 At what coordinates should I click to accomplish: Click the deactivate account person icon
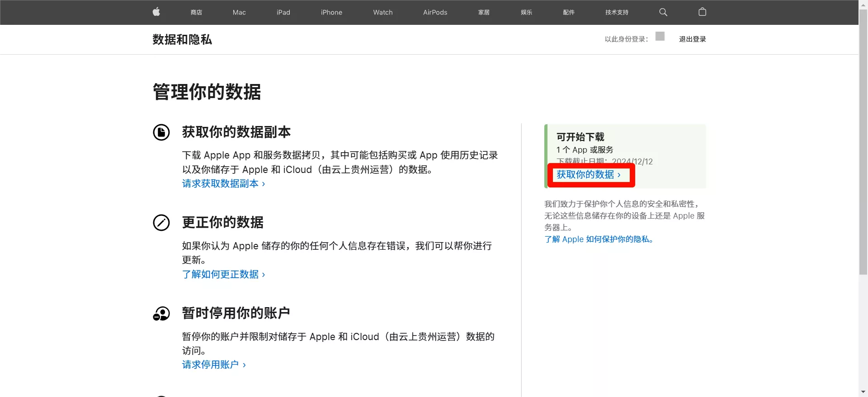[x=161, y=313]
